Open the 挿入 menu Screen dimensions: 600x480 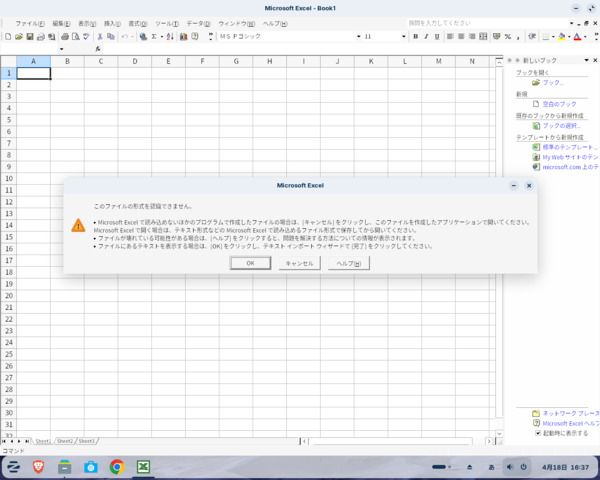point(112,23)
